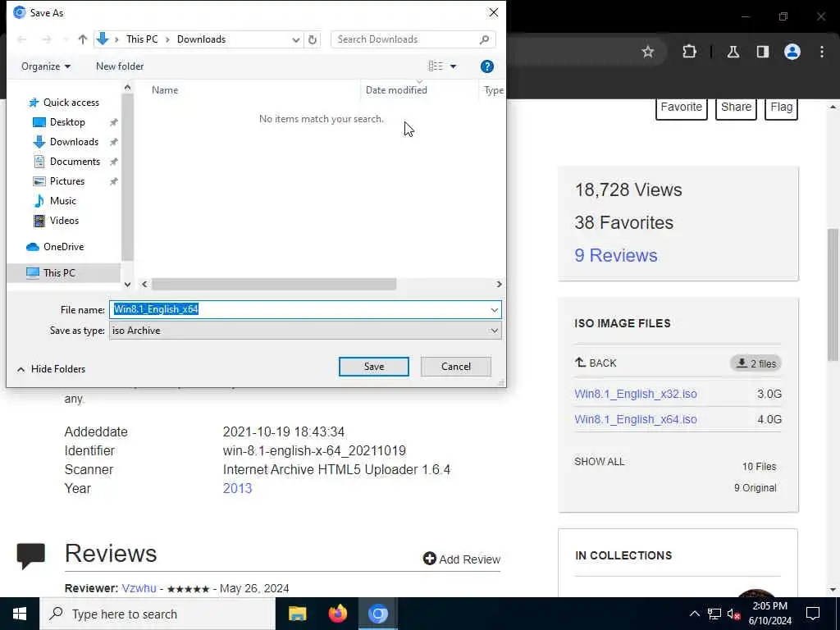Download Win8.1_English_x64.iso link
The width and height of the screenshot is (840, 630).
[636, 419]
